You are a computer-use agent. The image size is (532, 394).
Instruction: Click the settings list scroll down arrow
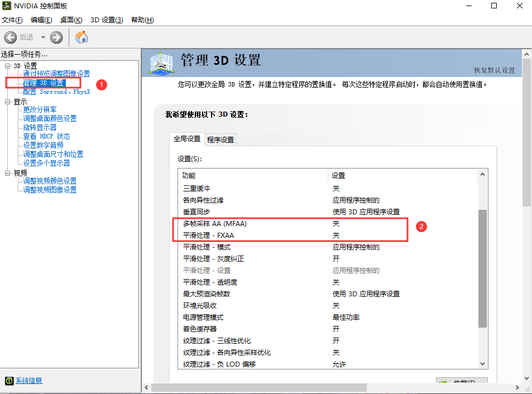point(482,364)
